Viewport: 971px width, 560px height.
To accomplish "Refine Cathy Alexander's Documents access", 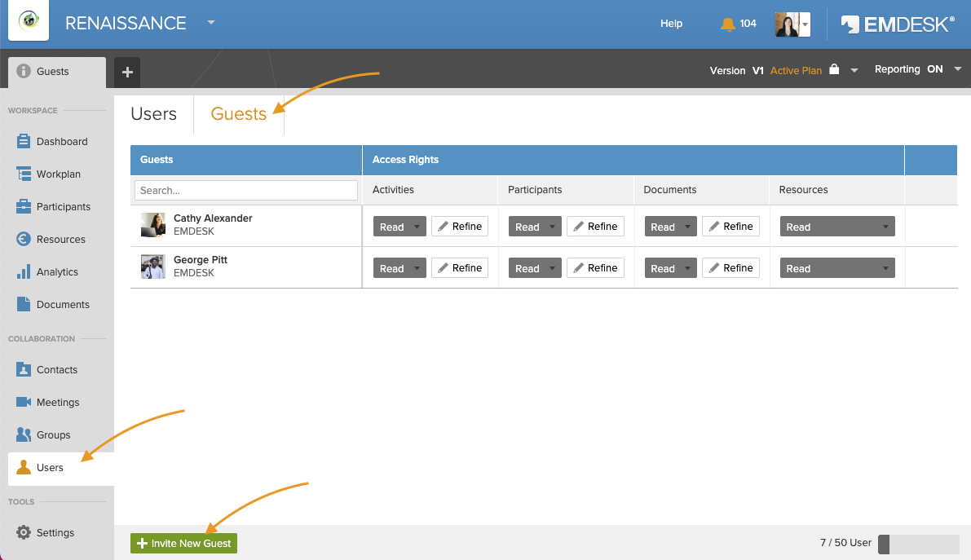I will point(730,227).
